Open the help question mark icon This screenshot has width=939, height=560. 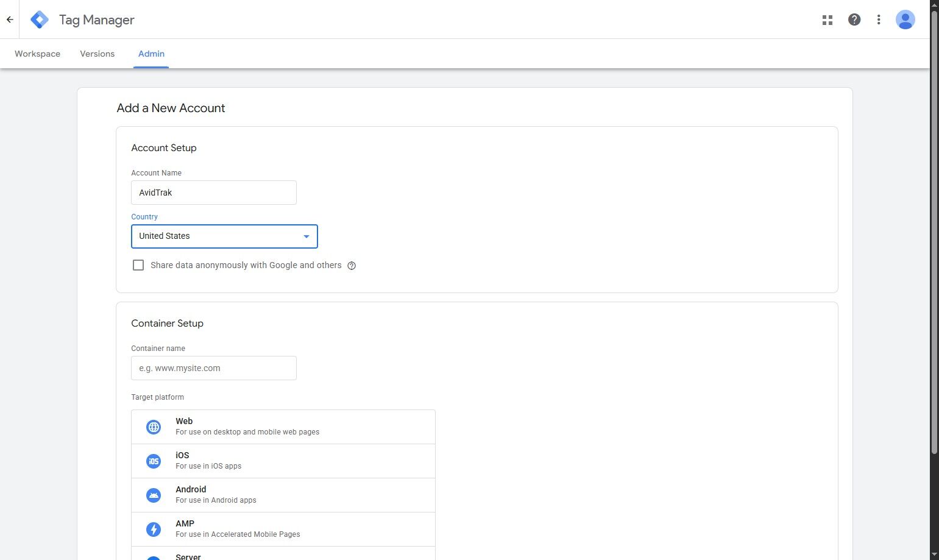(x=854, y=19)
